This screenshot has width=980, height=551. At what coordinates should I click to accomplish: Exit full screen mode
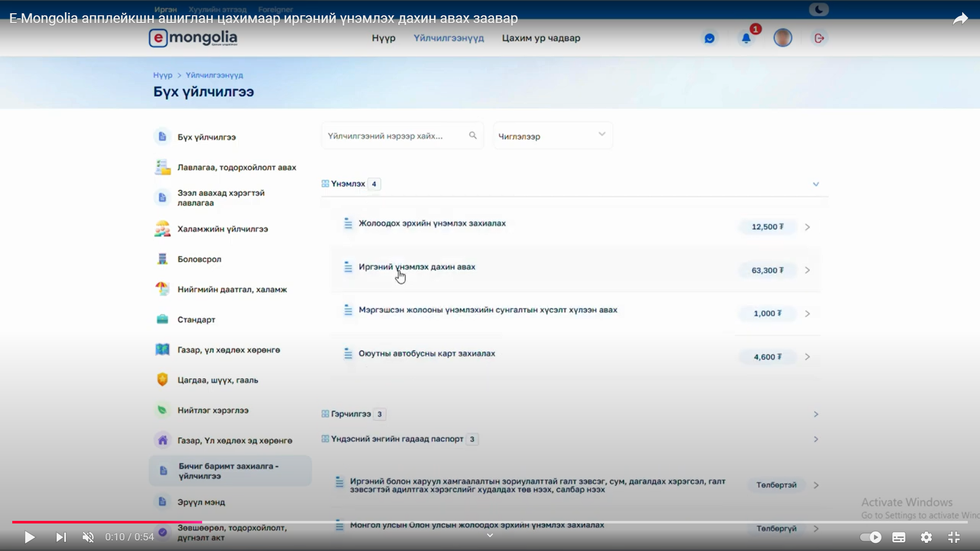(954, 537)
